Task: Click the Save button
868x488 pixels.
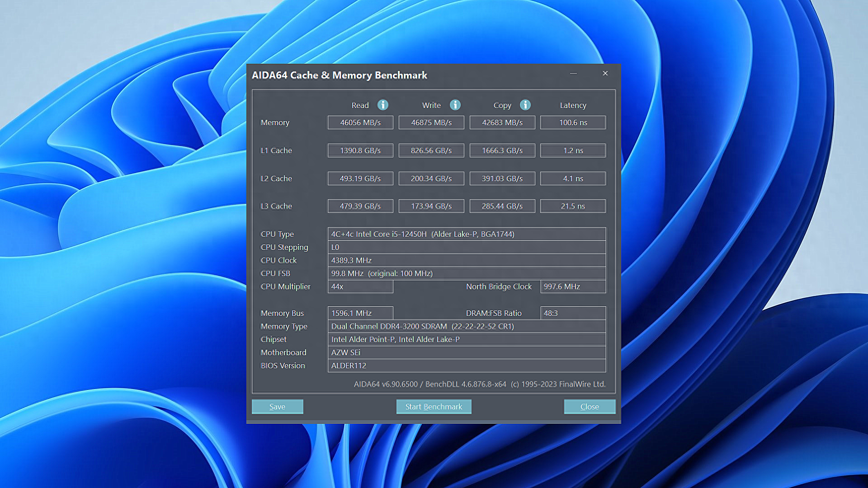Action: [277, 407]
